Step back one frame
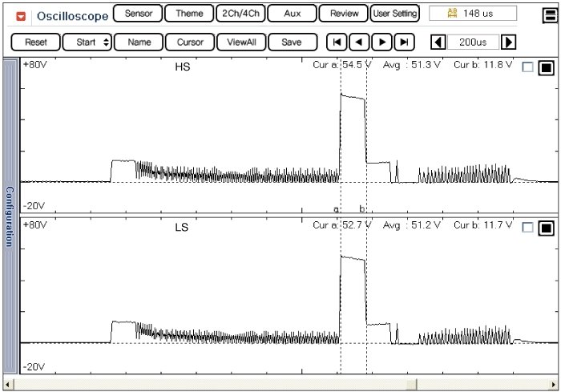 (x=359, y=42)
